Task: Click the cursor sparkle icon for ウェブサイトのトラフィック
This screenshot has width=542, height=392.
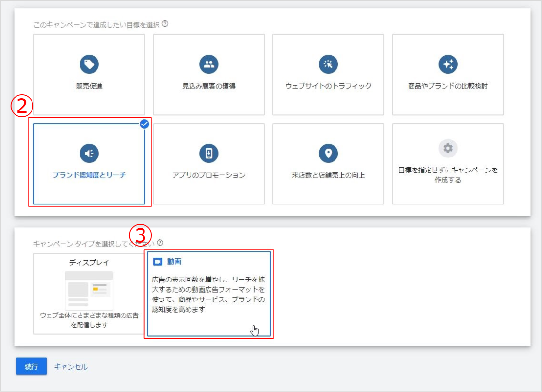Action: [328, 64]
